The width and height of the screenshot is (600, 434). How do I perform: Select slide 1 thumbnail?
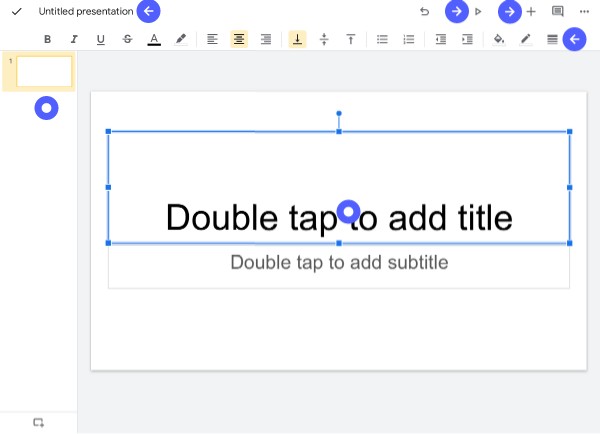[x=44, y=71]
